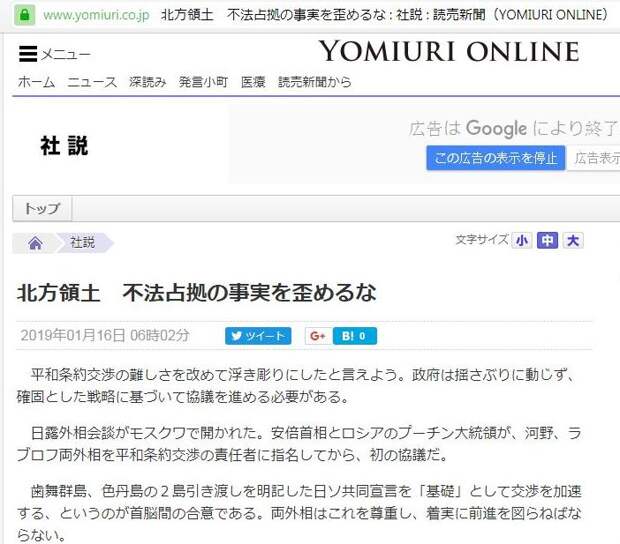Click the 広告は Google により終了 ad text
Image resolution: width=620 pixels, height=544 pixels.
513,129
